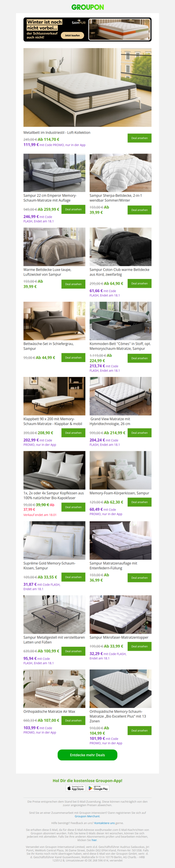
Task: Click the large Metallbett hero image
Action: click(87, 87)
